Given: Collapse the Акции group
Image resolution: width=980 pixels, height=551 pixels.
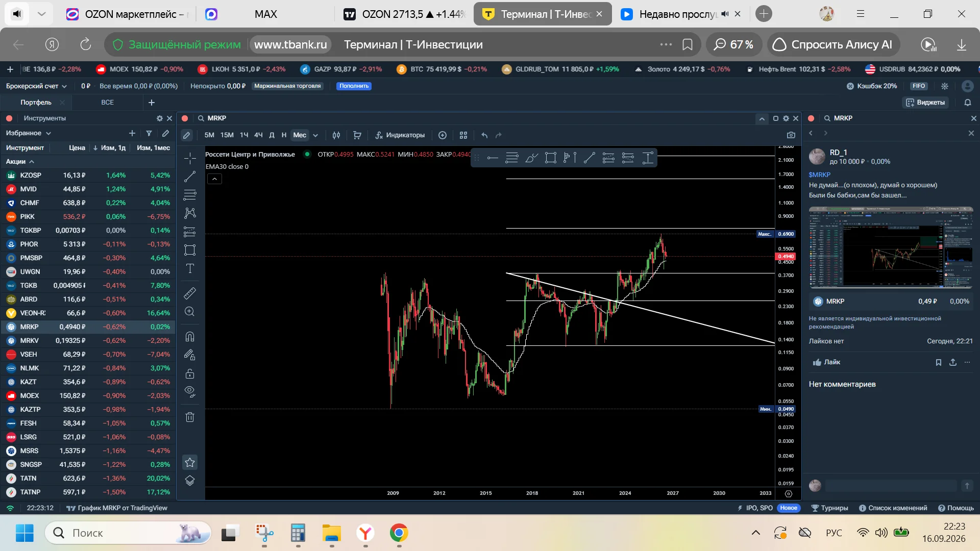Looking at the screenshot, I should coord(20,162).
